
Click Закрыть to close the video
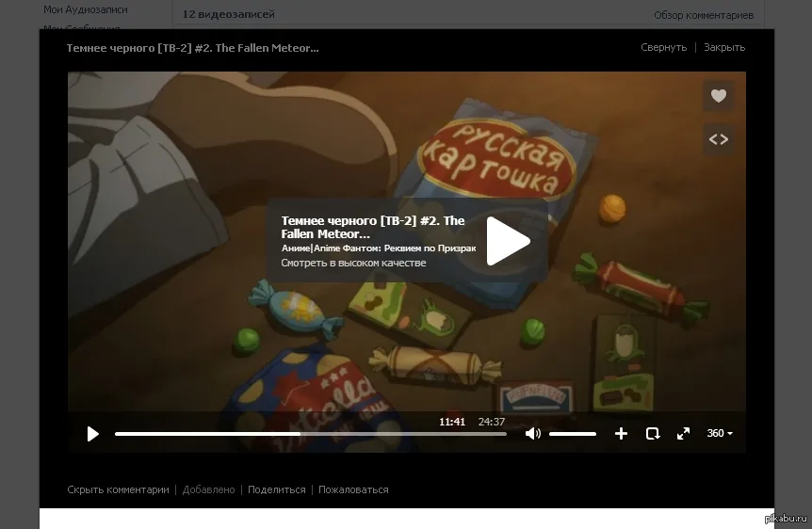[x=724, y=47]
